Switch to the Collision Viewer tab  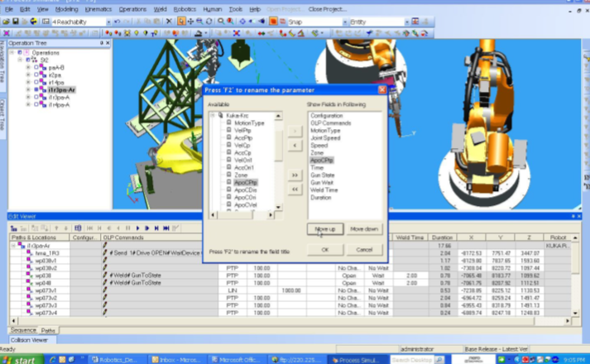tap(29, 339)
